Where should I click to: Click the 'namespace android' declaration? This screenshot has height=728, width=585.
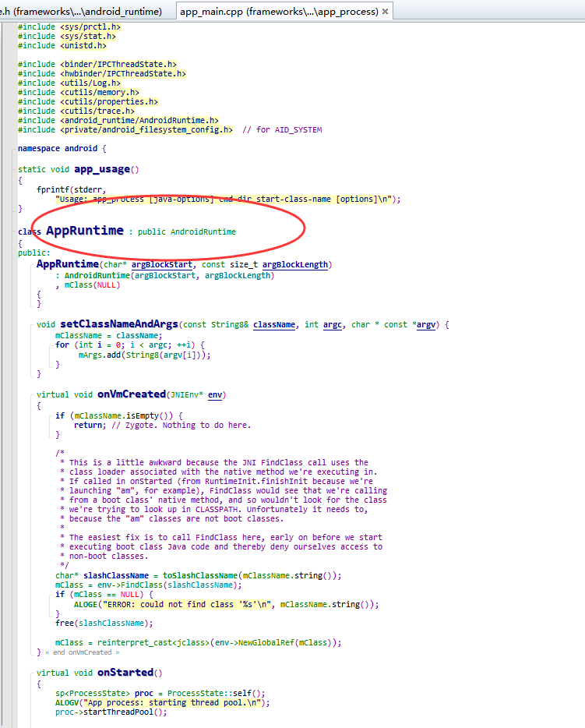click(x=58, y=149)
